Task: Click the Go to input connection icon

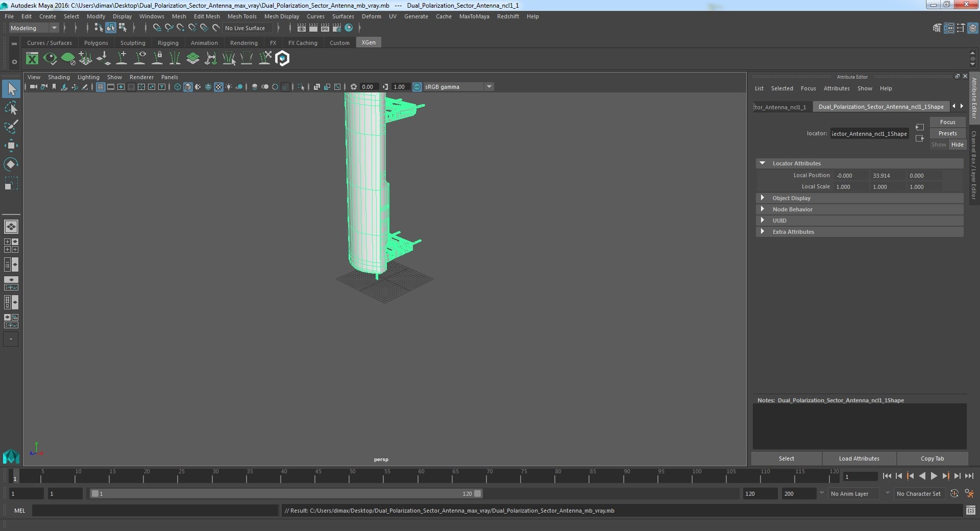Action: coord(920,127)
